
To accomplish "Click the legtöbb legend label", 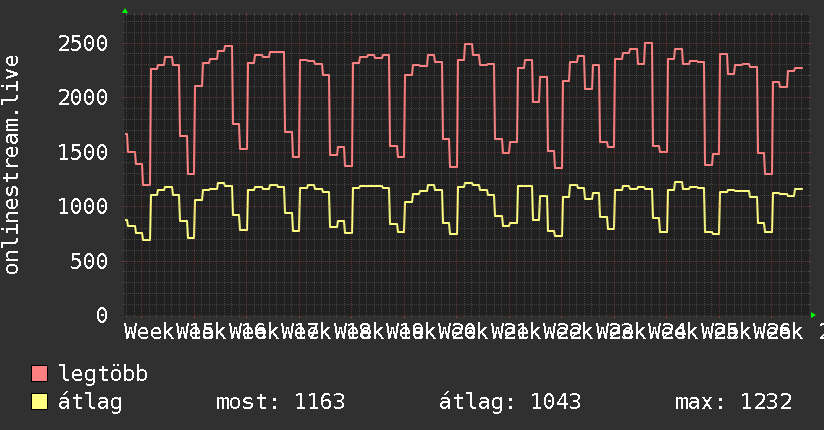I will click(103, 374).
